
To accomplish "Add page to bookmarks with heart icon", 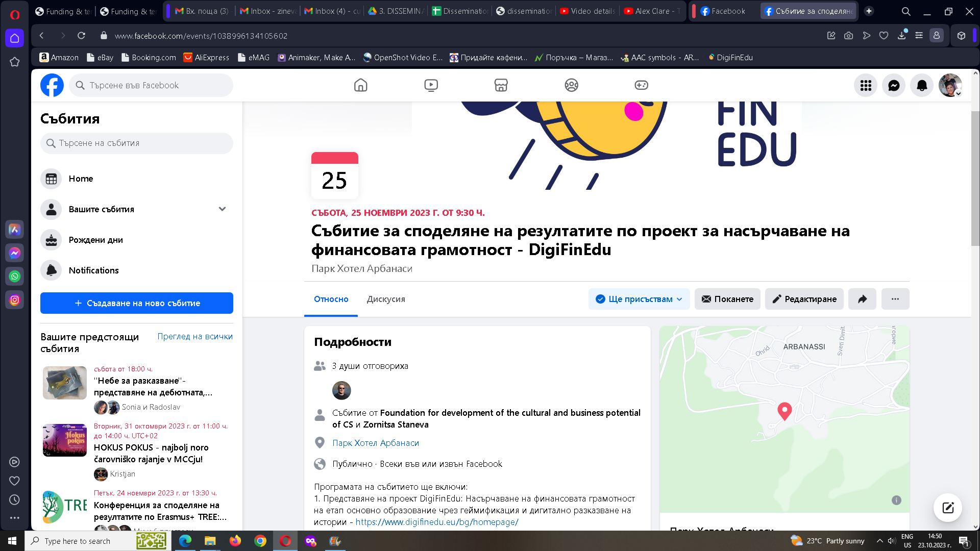I will tap(884, 36).
